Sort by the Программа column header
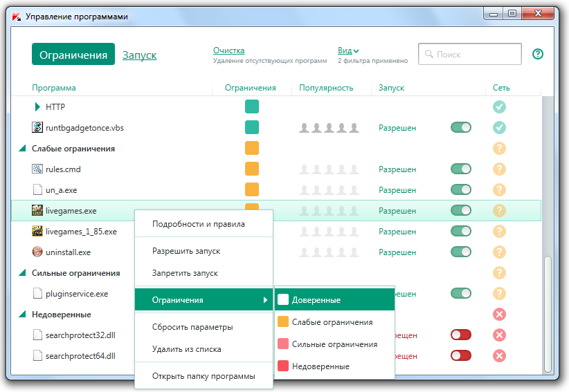 (54, 88)
